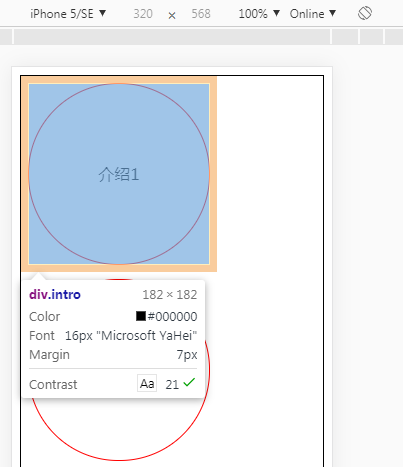Open the Online network throttling dropdown
Viewport: 403px width, 467px height.
[313, 14]
